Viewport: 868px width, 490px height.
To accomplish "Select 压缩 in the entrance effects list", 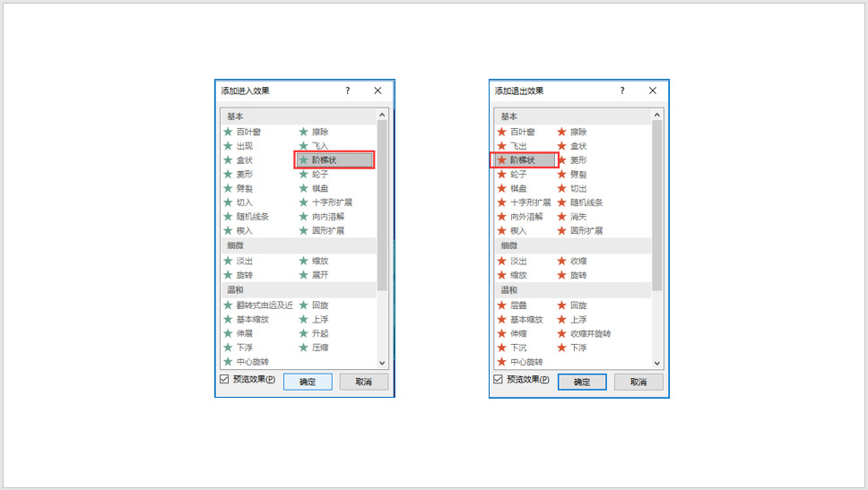I will 320,348.
